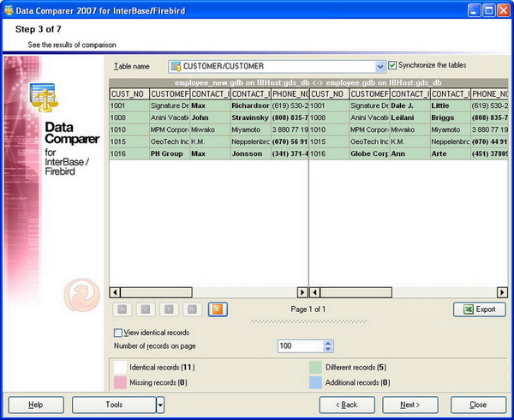Open the Table name dropdown arrow
This screenshot has height=420, width=514.
[380, 67]
